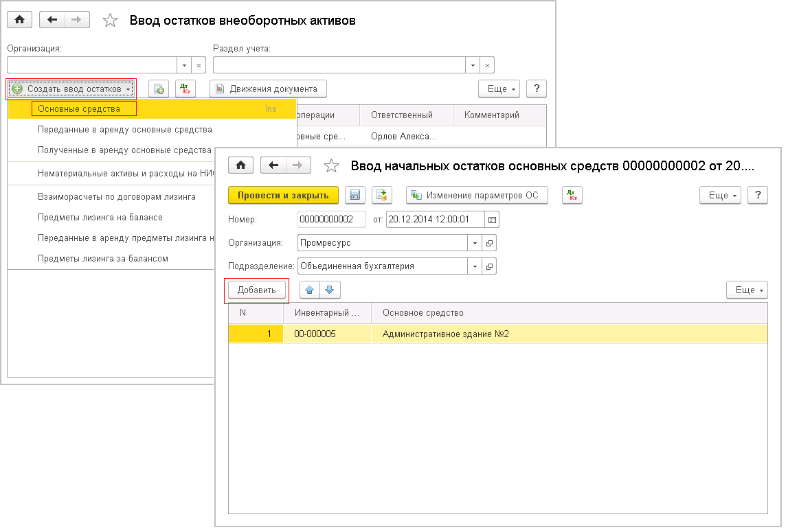The width and height of the screenshot is (788, 532).
Task: Expand the Раздел учета dropdown
Action: (473, 65)
